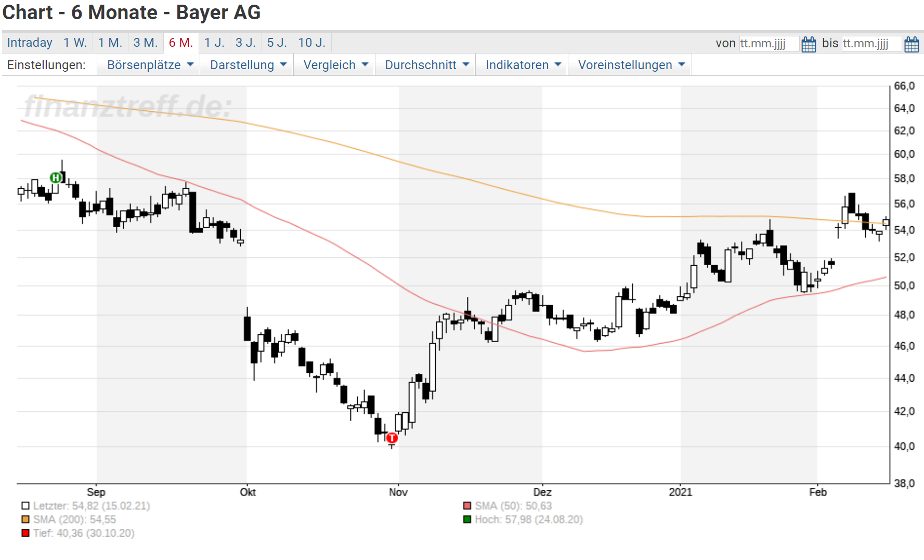The width and height of the screenshot is (924, 560).
Task: Select the 1 M. time range tab
Action: [x=110, y=43]
